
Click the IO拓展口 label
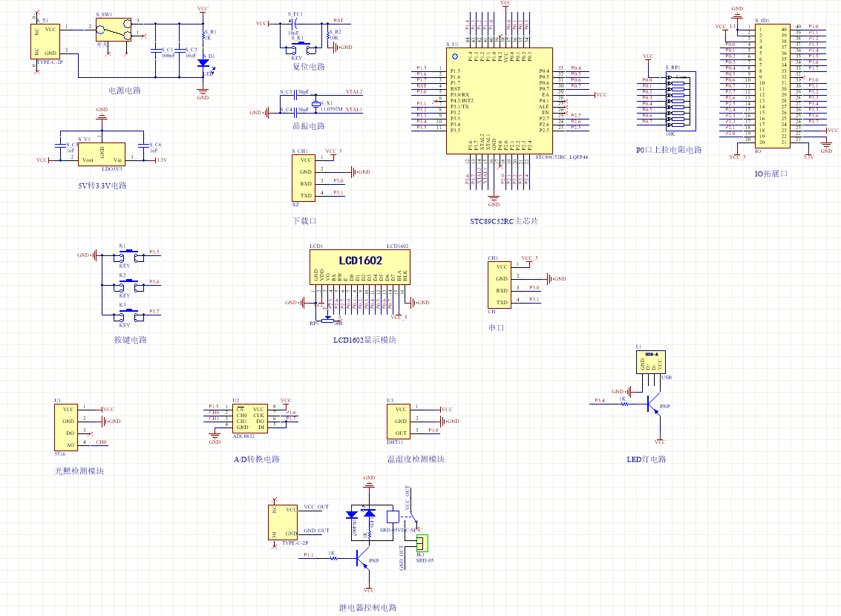[x=771, y=174]
